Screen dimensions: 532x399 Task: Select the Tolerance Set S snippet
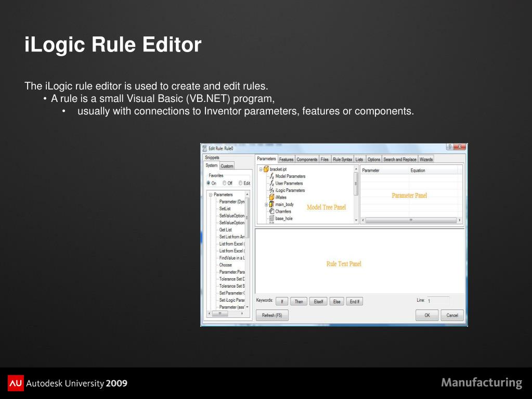click(x=232, y=286)
